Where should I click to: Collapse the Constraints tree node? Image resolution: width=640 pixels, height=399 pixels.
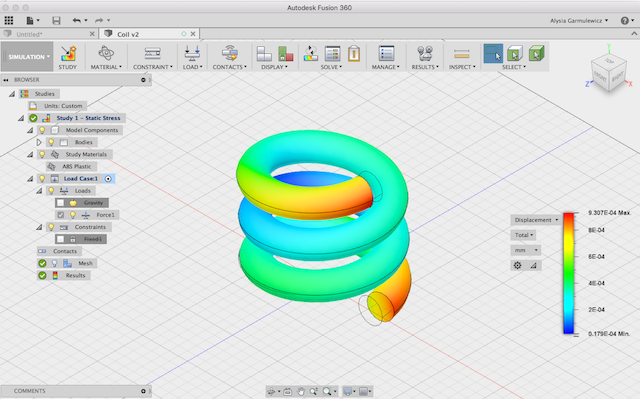tap(39, 227)
